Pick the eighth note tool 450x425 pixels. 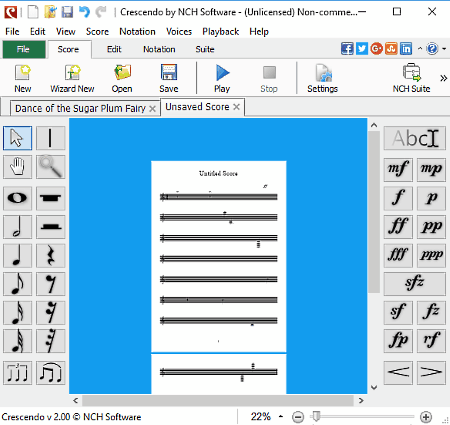pyautogui.click(x=18, y=284)
